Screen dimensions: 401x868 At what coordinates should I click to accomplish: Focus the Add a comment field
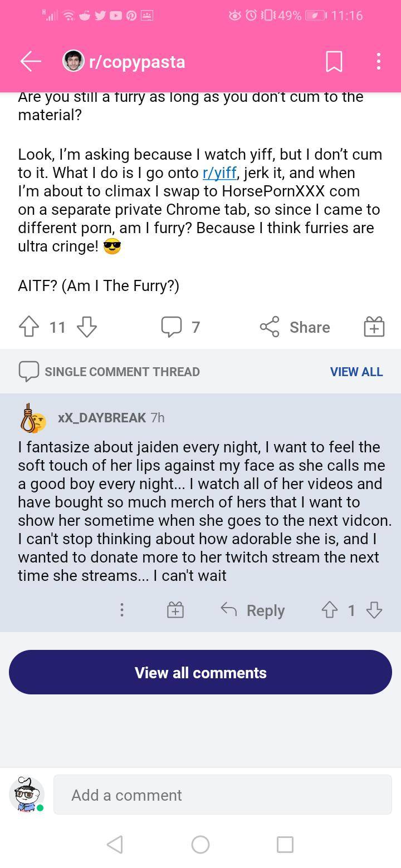[x=223, y=795]
